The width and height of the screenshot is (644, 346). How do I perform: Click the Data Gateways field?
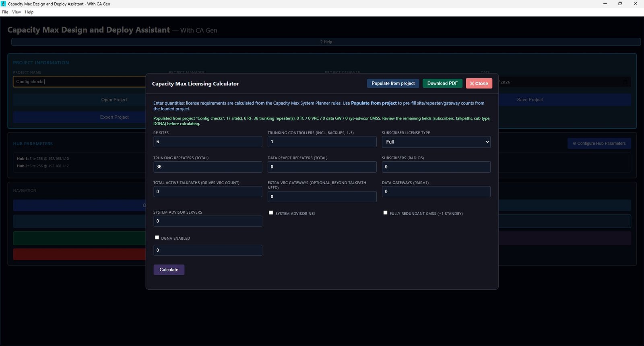[436, 192]
